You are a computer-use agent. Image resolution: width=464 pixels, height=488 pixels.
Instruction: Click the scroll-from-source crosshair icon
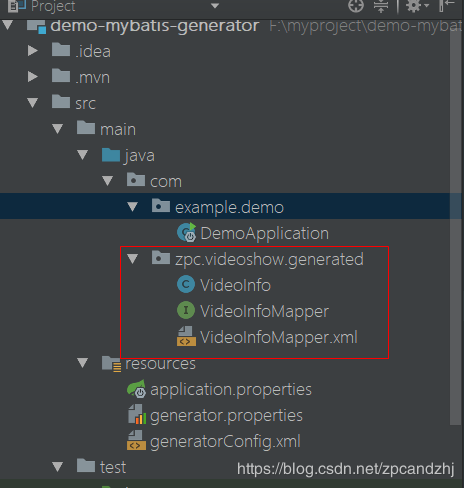356,6
